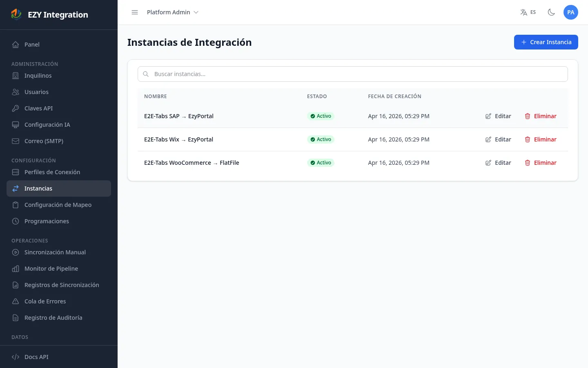
Task: Click the E2E-Tabs Wix → EzyPortal name
Action: pos(178,139)
